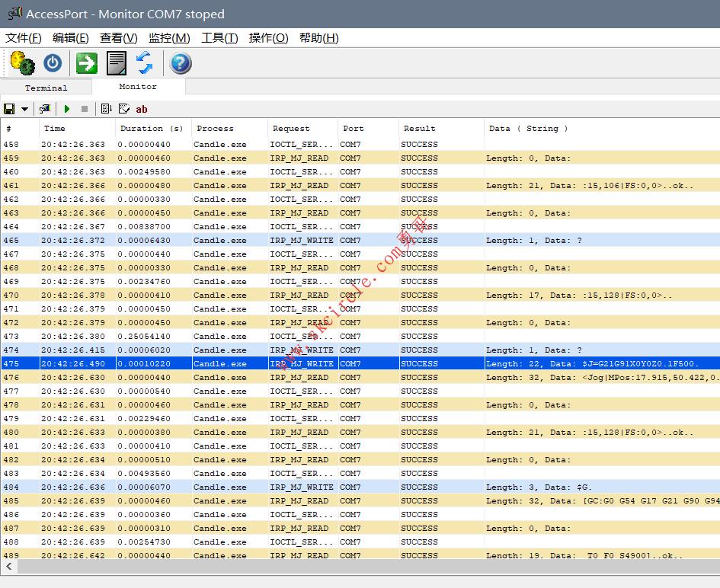720x588 pixels.
Task: Click the Result column header
Action: point(441,129)
